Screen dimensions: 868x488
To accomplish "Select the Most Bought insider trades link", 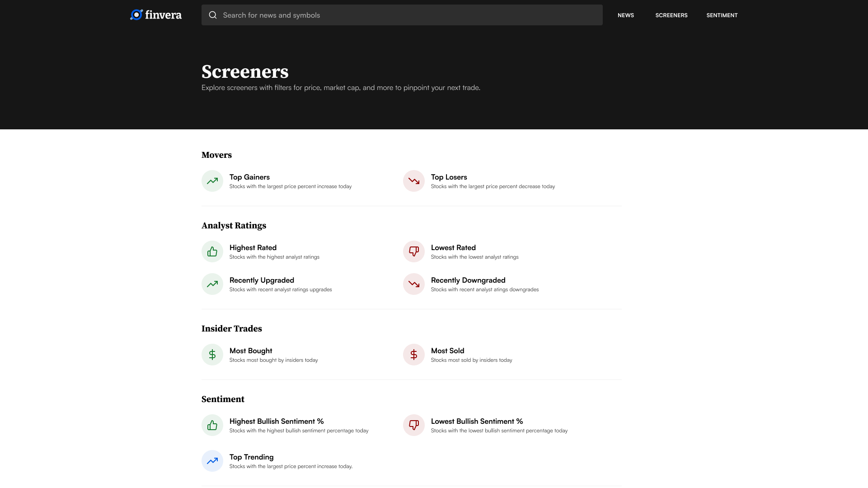I will tap(250, 351).
